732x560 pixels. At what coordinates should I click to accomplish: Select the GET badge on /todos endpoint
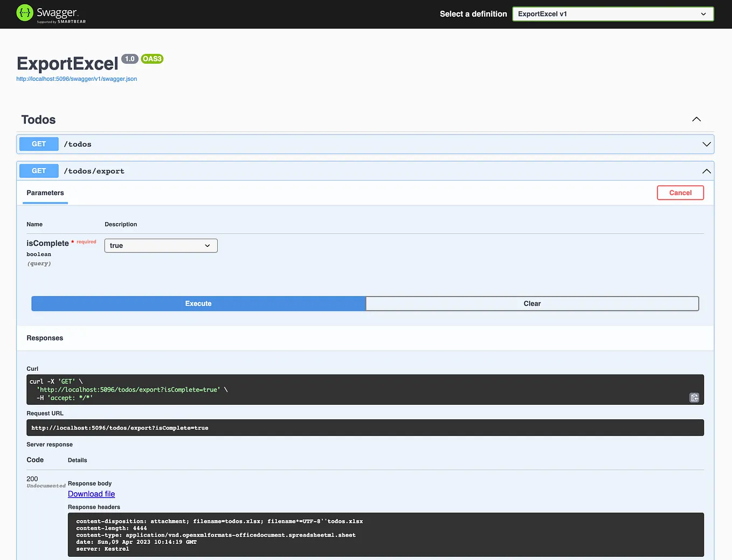[38, 144]
